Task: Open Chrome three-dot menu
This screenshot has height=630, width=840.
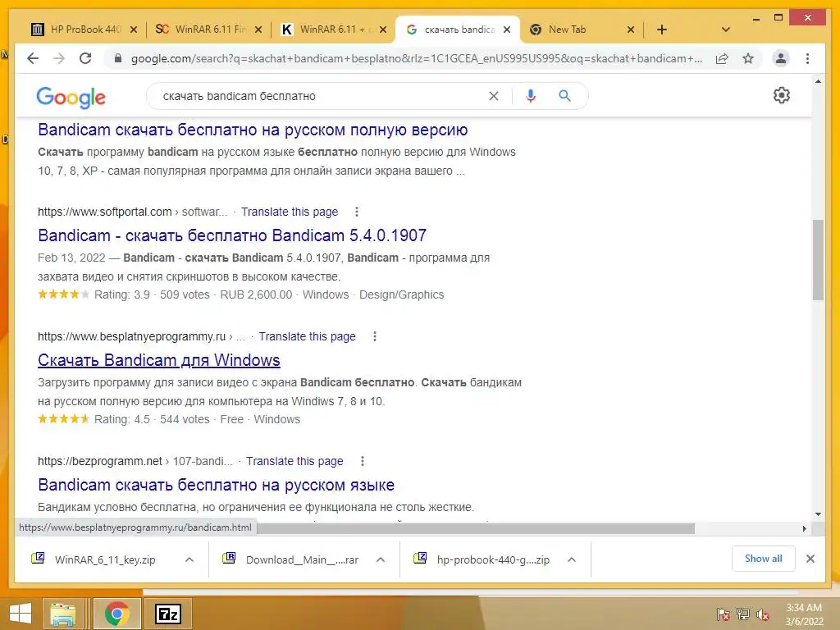Action: pyautogui.click(x=807, y=58)
